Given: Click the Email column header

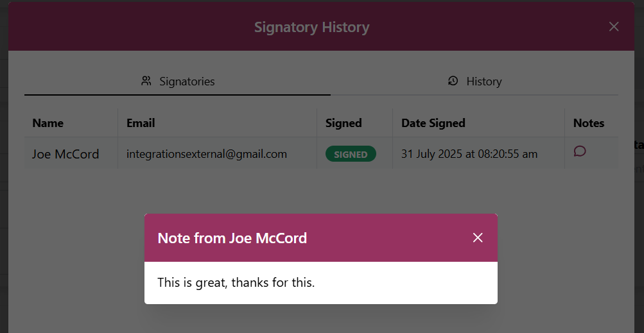Looking at the screenshot, I should 141,123.
